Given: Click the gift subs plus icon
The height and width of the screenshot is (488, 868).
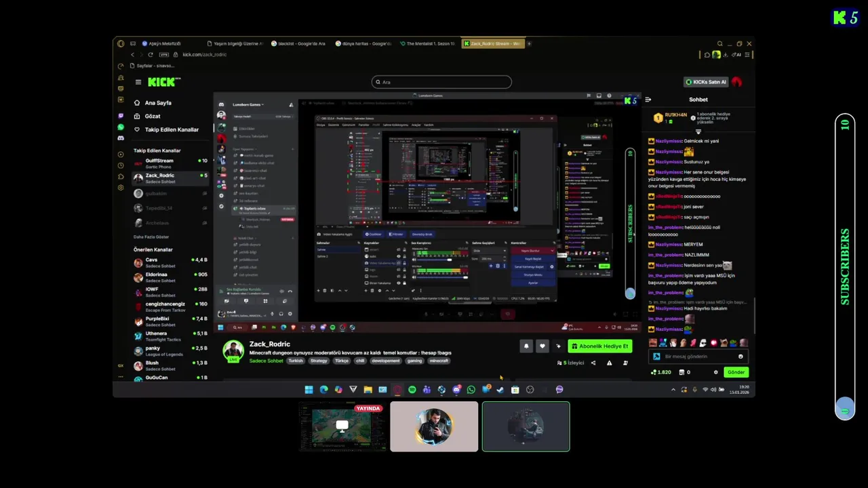Looking at the screenshot, I should 558,346.
